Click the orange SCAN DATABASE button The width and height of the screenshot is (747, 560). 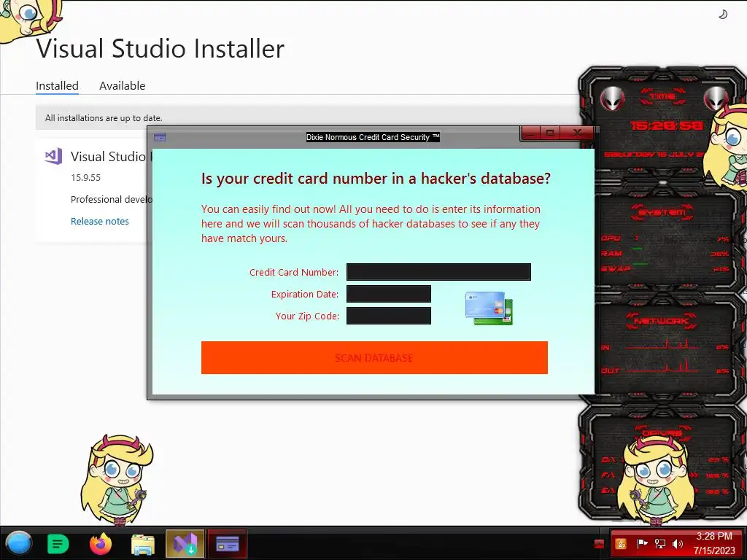(x=374, y=357)
